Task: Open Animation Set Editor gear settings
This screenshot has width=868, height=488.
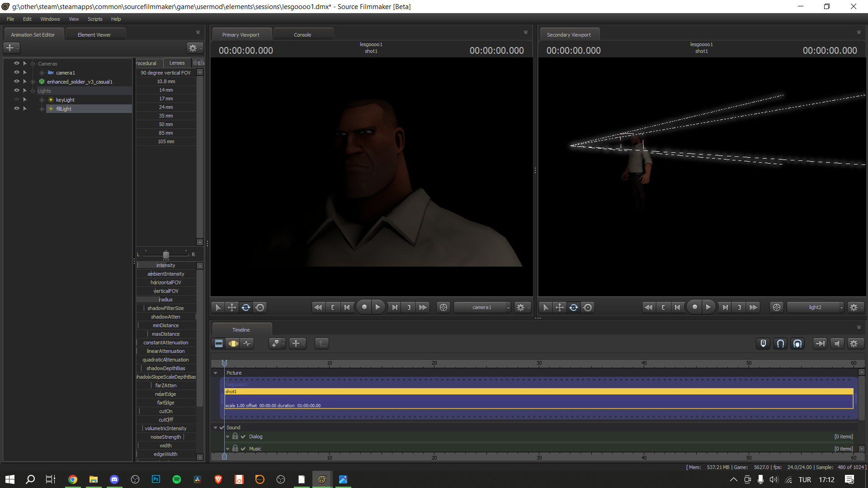Action: pos(194,48)
